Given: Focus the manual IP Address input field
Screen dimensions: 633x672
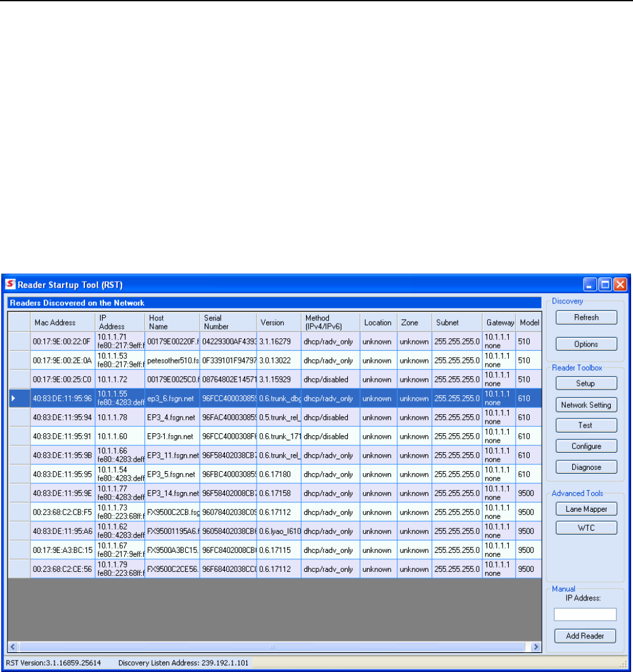Looking at the screenshot, I should (x=585, y=614).
